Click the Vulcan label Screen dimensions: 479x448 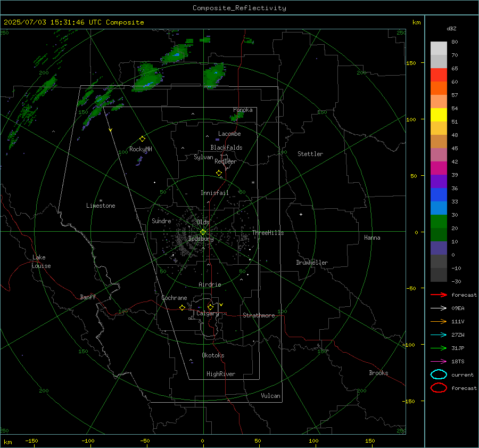pos(271,396)
